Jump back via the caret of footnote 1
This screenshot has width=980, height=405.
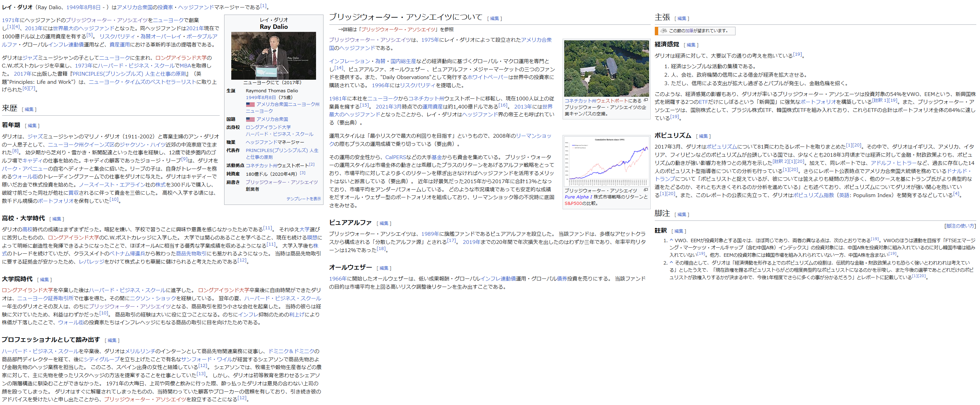coord(671,240)
